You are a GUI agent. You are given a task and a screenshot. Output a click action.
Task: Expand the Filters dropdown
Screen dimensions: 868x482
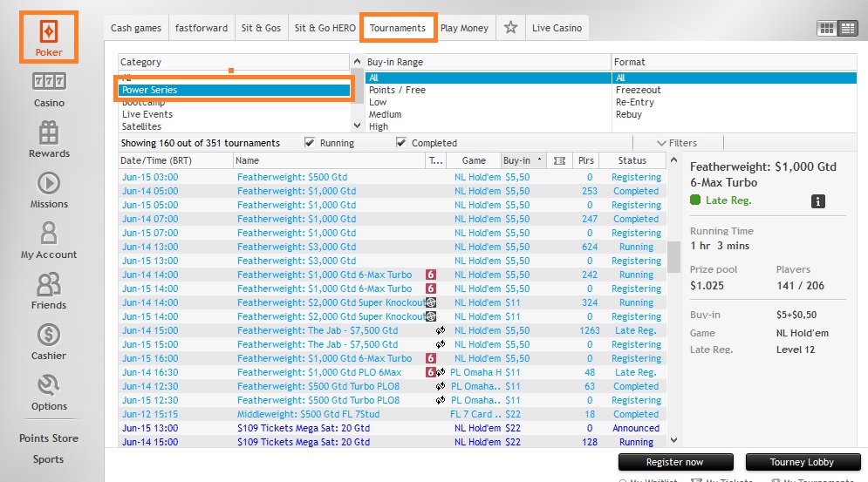point(677,143)
